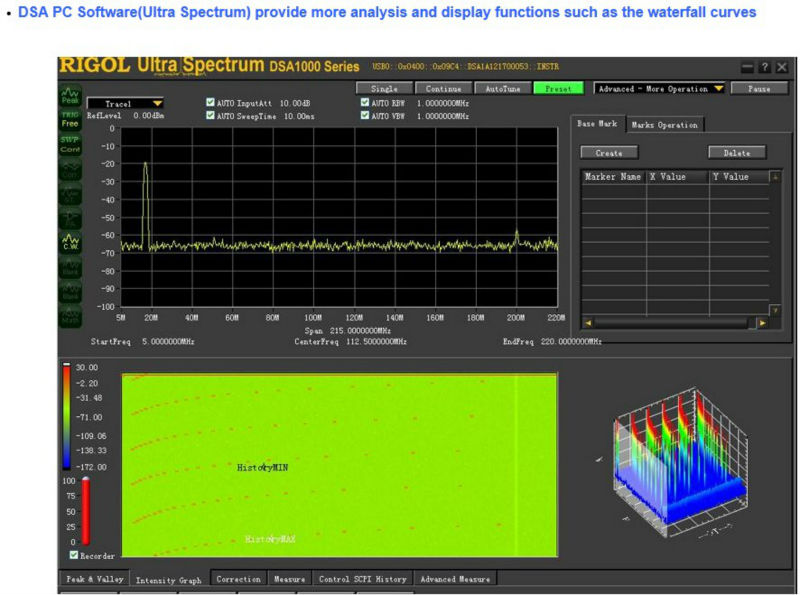Viewport: 800px width, 595px height.
Task: Click the Math trace icon in sidebar
Action: coord(70,316)
